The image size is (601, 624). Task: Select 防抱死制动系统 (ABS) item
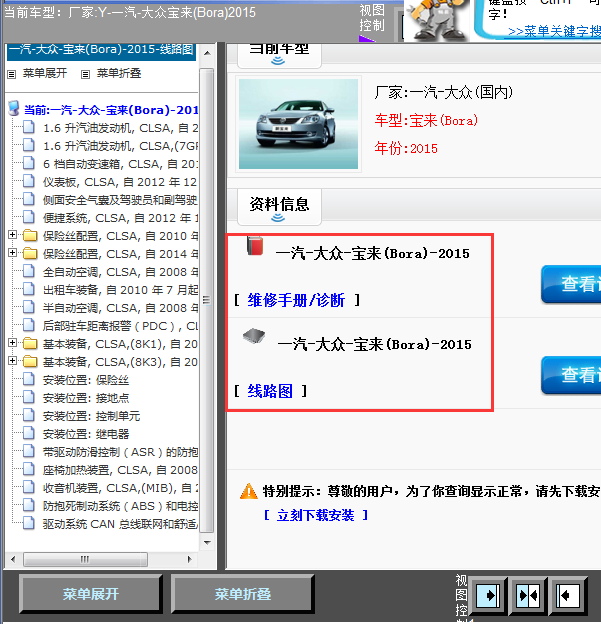tap(120, 506)
